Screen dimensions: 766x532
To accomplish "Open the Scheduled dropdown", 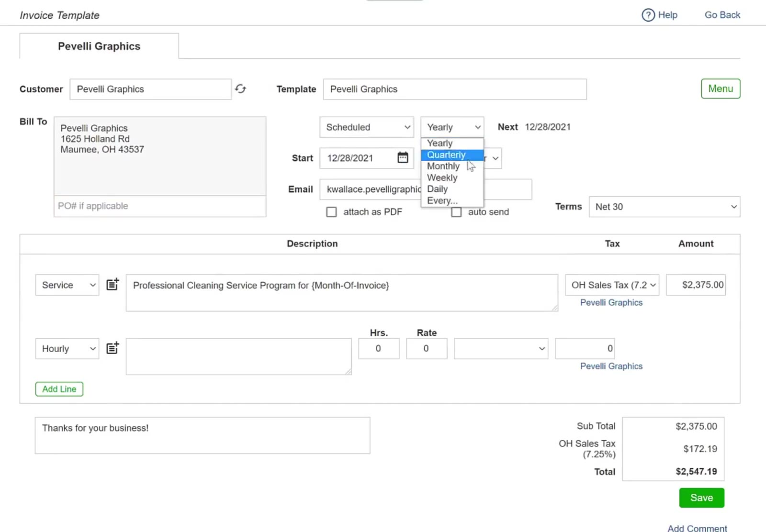I will [367, 127].
